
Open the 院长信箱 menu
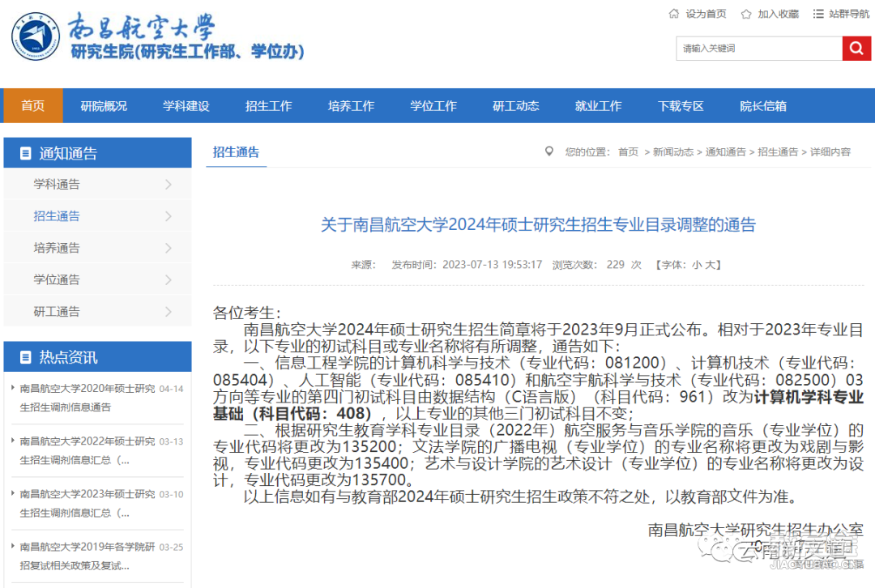click(763, 106)
